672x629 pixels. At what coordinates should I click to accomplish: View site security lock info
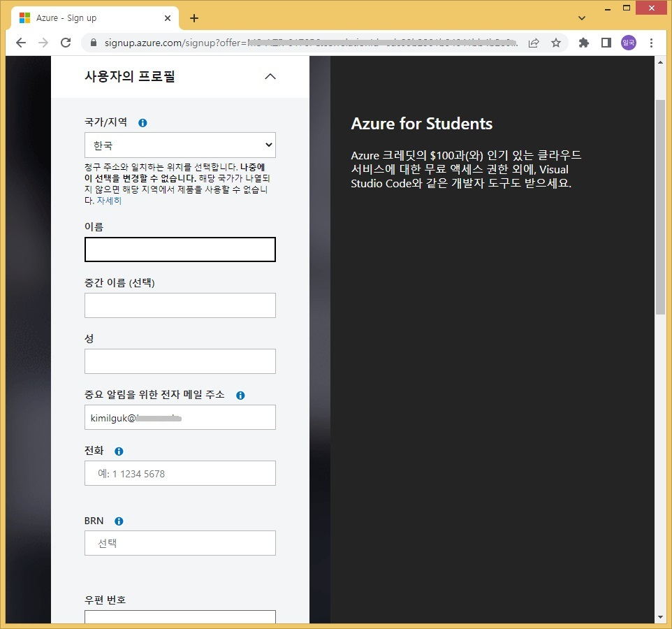point(94,43)
